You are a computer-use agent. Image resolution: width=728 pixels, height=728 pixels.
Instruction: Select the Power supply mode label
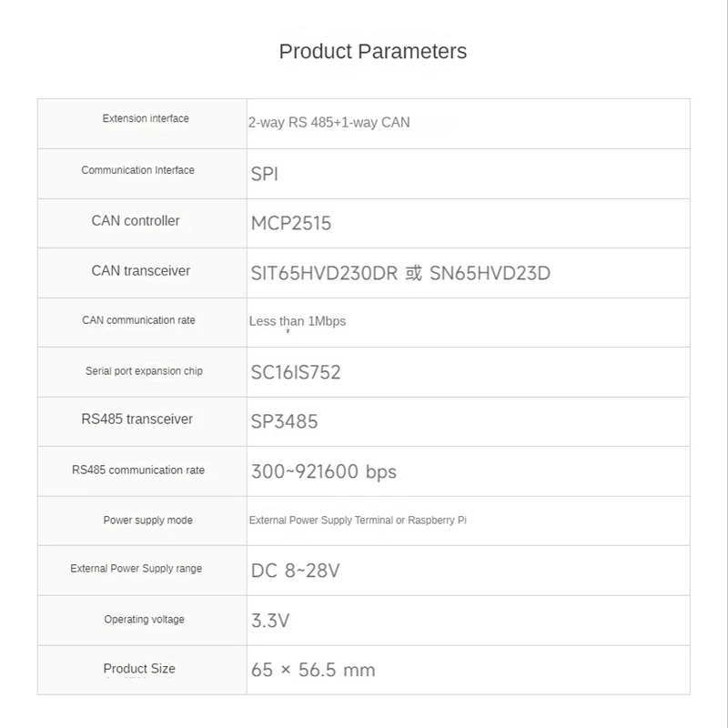pos(147,521)
